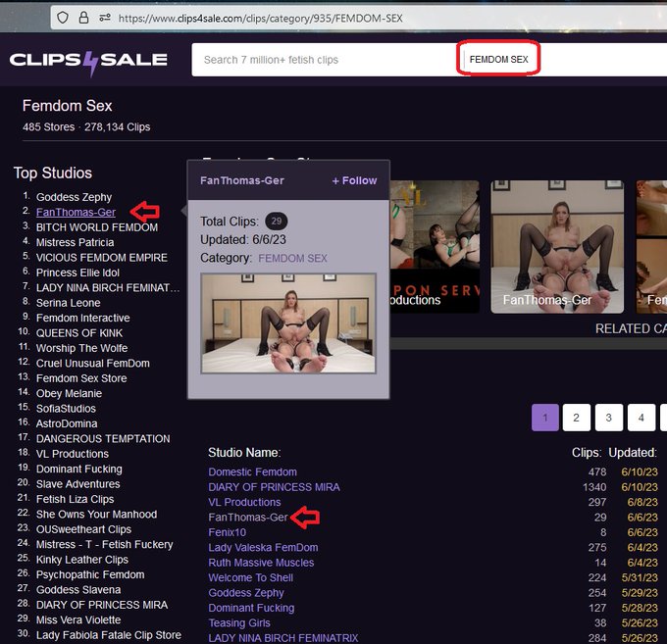The width and height of the screenshot is (667, 644).
Task: Open FanThomas-Ger in Studio Name table
Action: pos(248,518)
